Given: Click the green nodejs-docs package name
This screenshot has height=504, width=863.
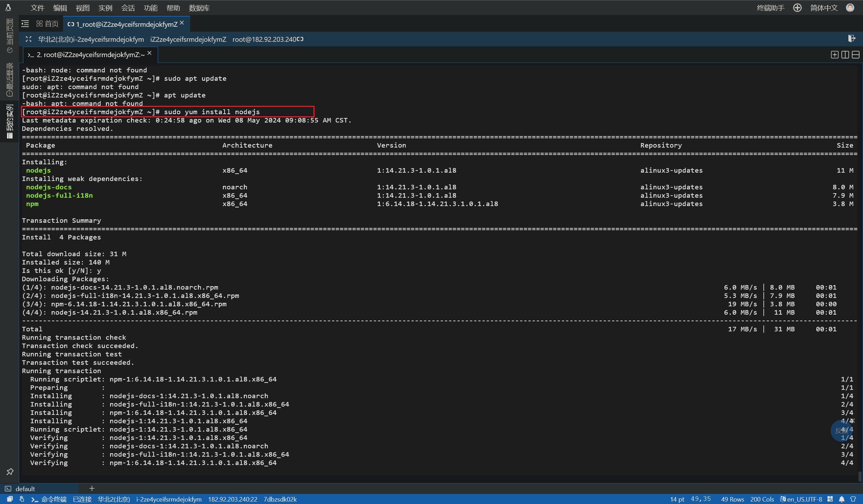Looking at the screenshot, I should (x=49, y=187).
